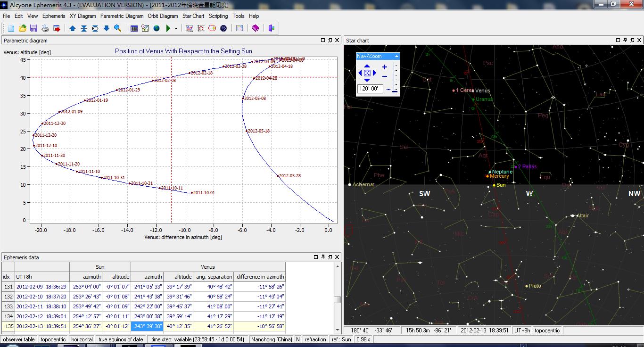Click the globe location icon in toolbar

tap(157, 28)
